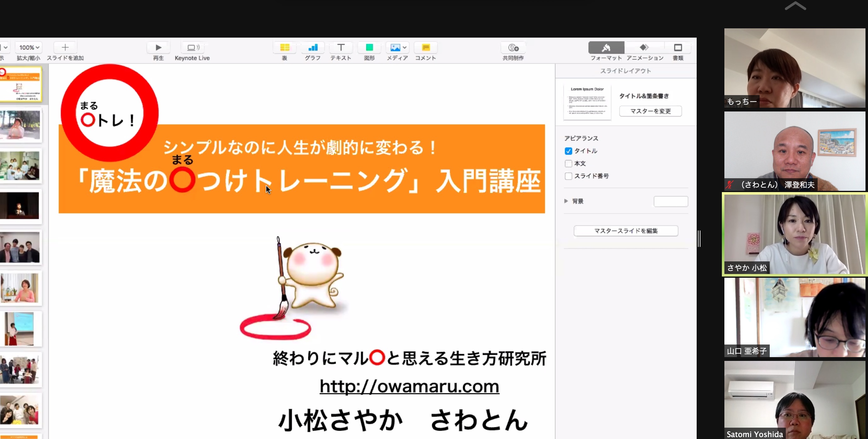The image size is (868, 439).
Task: Click the text 終わりにマル○と思える生き方研究所
Action: pyautogui.click(x=409, y=358)
